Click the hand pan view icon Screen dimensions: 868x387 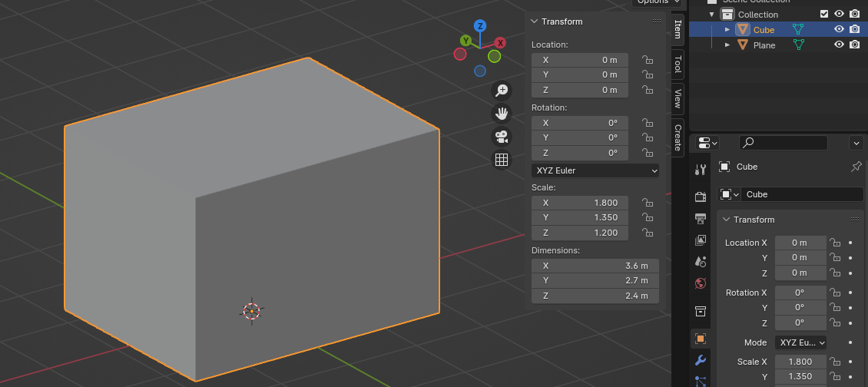tap(502, 114)
